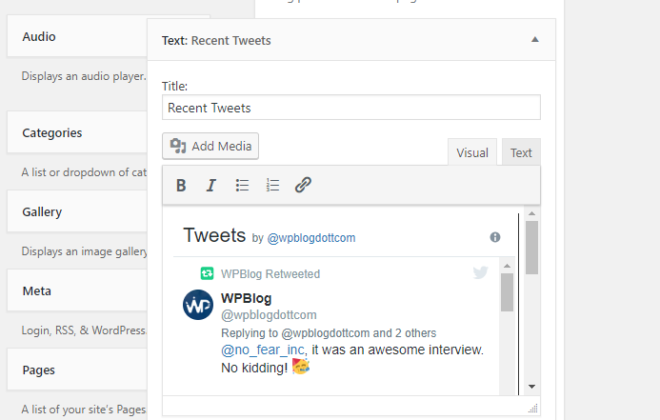Switch to the Text editor tab

pyautogui.click(x=521, y=152)
